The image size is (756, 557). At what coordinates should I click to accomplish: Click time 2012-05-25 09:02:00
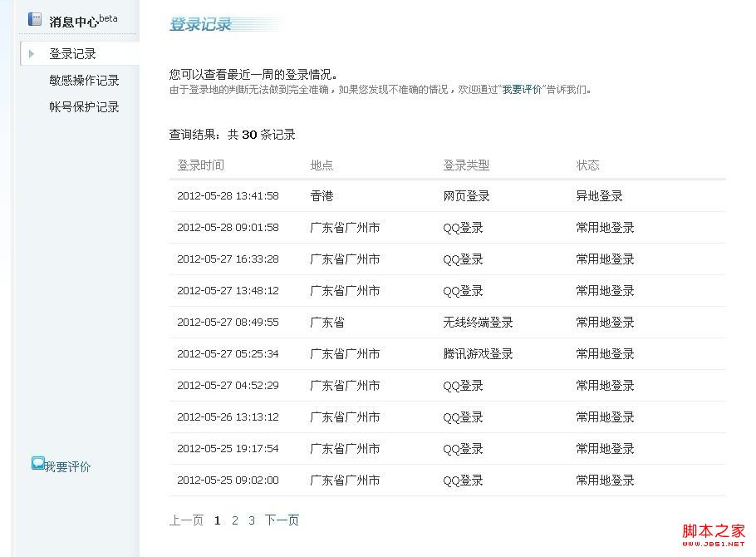(228, 481)
